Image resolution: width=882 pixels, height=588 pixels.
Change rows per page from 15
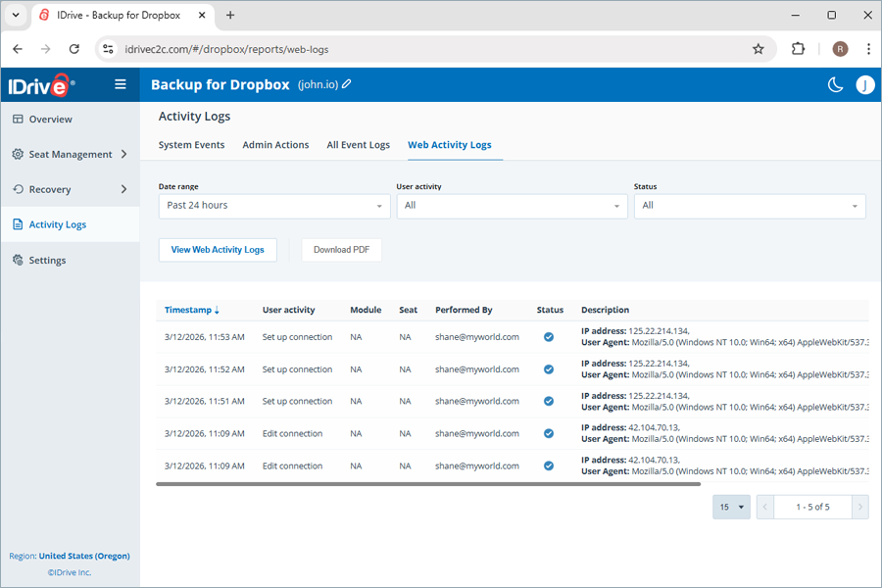pyautogui.click(x=731, y=507)
